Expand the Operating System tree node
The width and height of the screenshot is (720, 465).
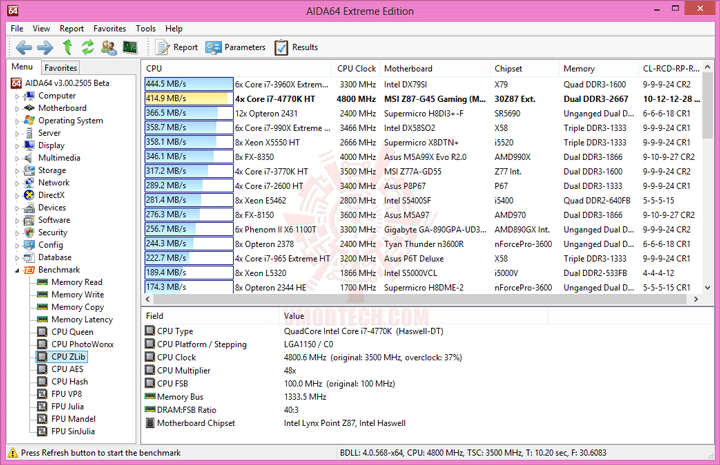[17, 121]
